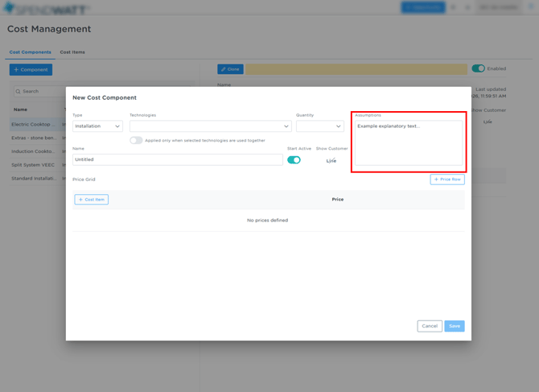Open the Type dropdown showing Installation
This screenshot has height=392, width=539.
[x=97, y=126]
